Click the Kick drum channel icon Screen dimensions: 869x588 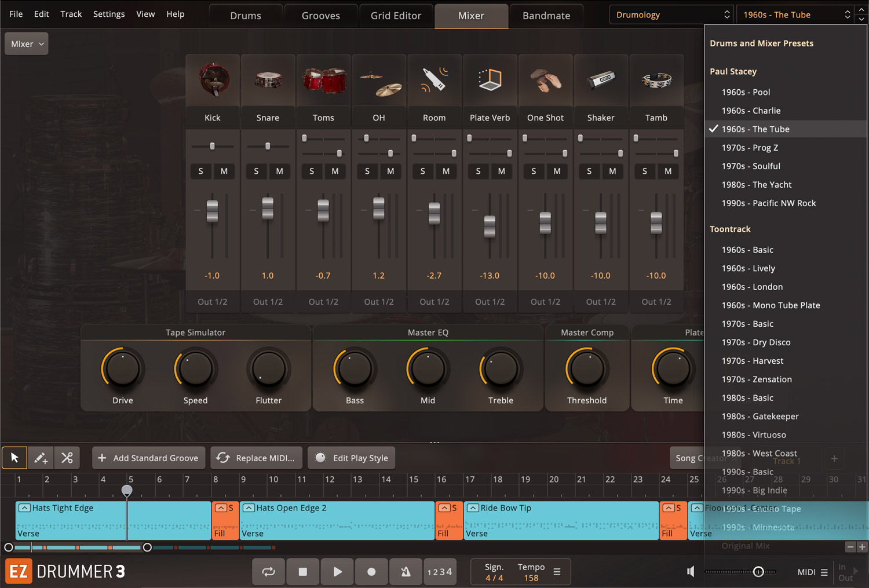click(x=213, y=80)
